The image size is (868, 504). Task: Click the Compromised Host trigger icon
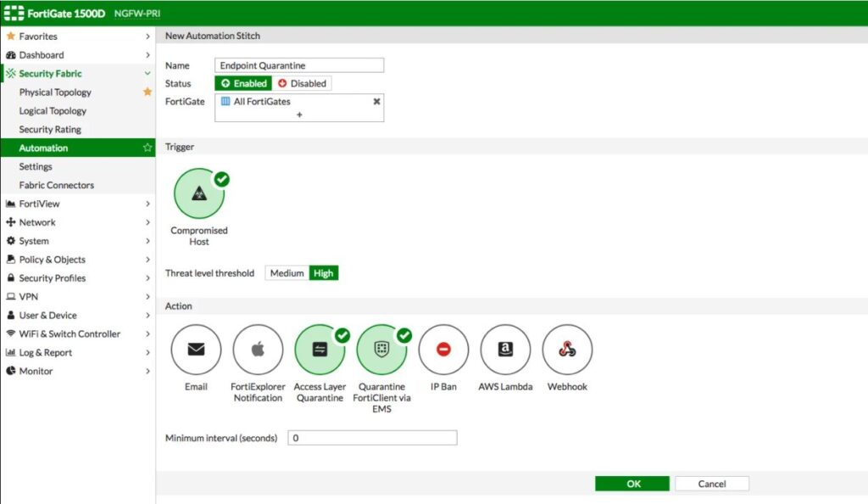pos(199,193)
